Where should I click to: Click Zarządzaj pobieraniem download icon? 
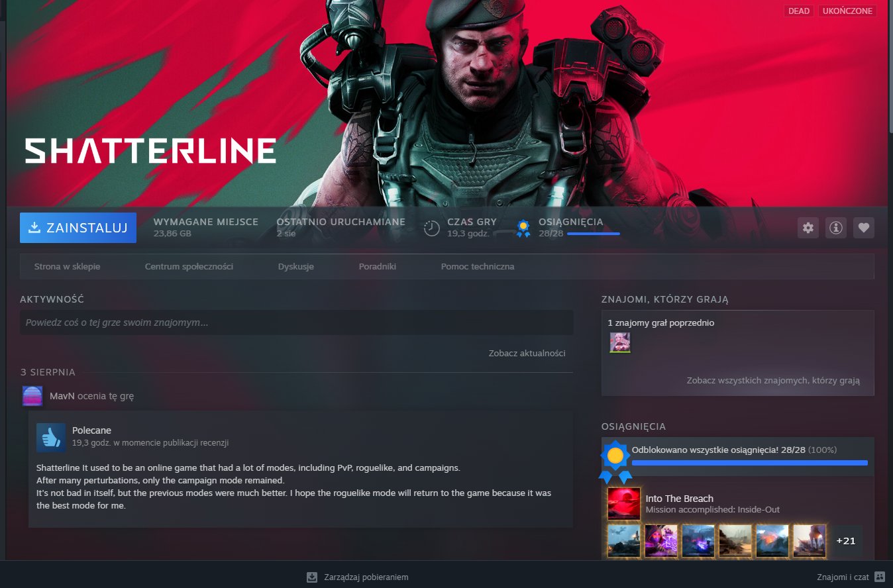pos(312,577)
